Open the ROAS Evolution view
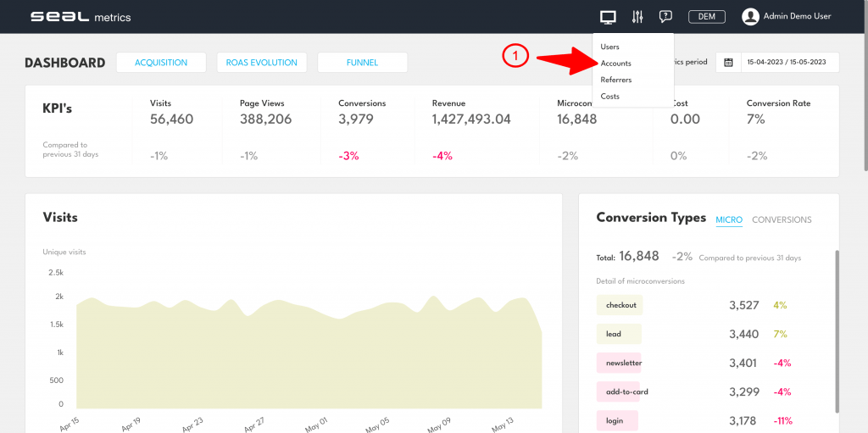This screenshot has height=433, width=868. point(261,63)
